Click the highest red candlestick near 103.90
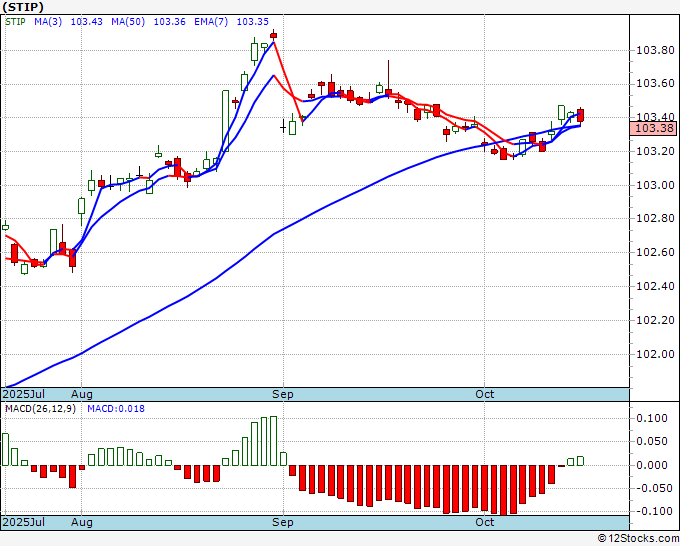680x546 pixels. click(273, 36)
